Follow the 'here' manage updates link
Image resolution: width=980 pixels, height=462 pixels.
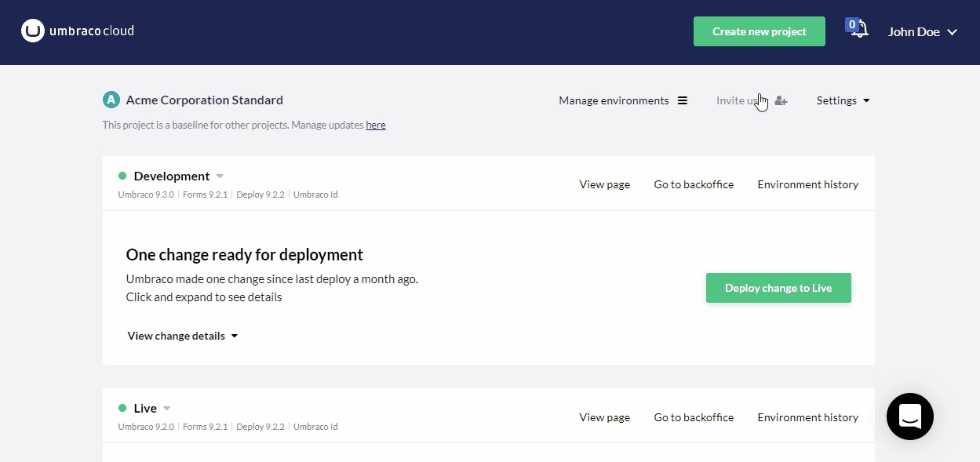(x=375, y=125)
